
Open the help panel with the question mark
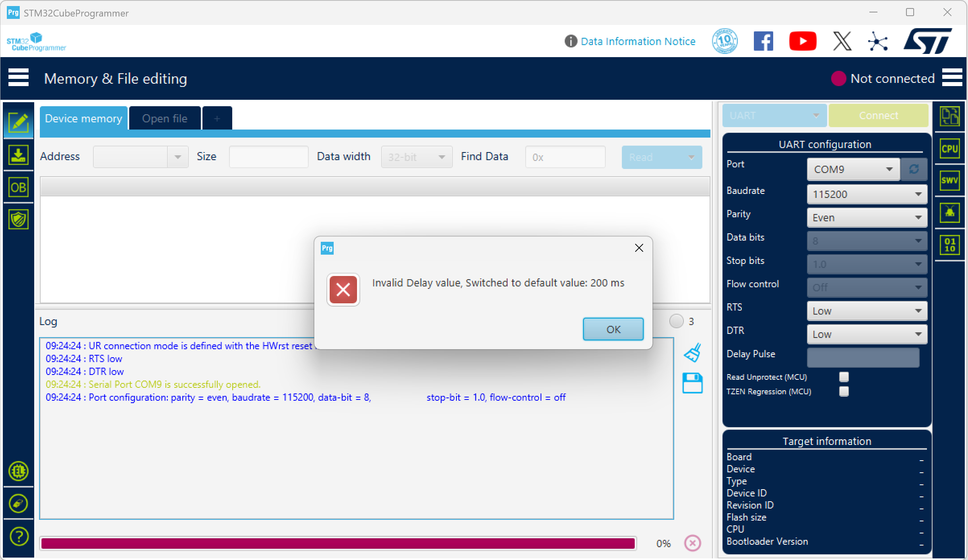(x=18, y=536)
